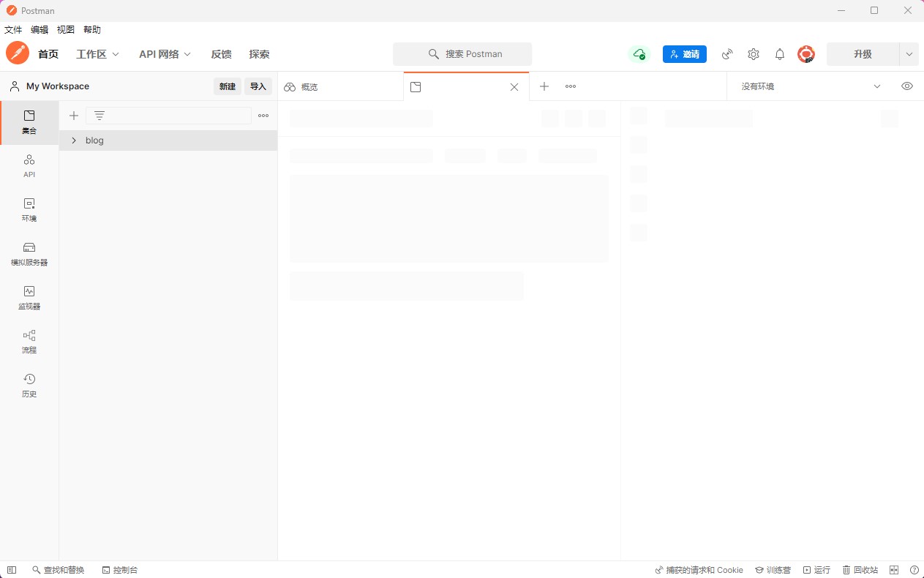This screenshot has height=578, width=924.
Task: Open the settings gear icon
Action: click(x=754, y=54)
